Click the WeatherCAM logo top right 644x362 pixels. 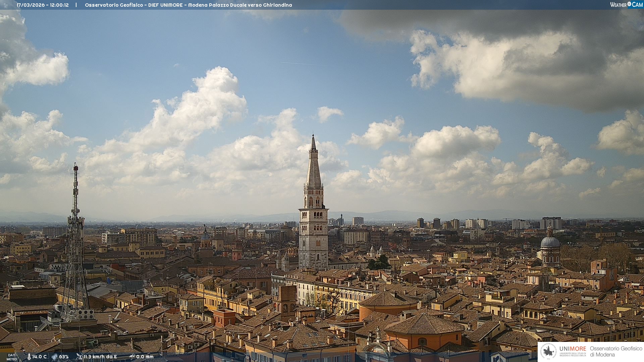point(626,5)
